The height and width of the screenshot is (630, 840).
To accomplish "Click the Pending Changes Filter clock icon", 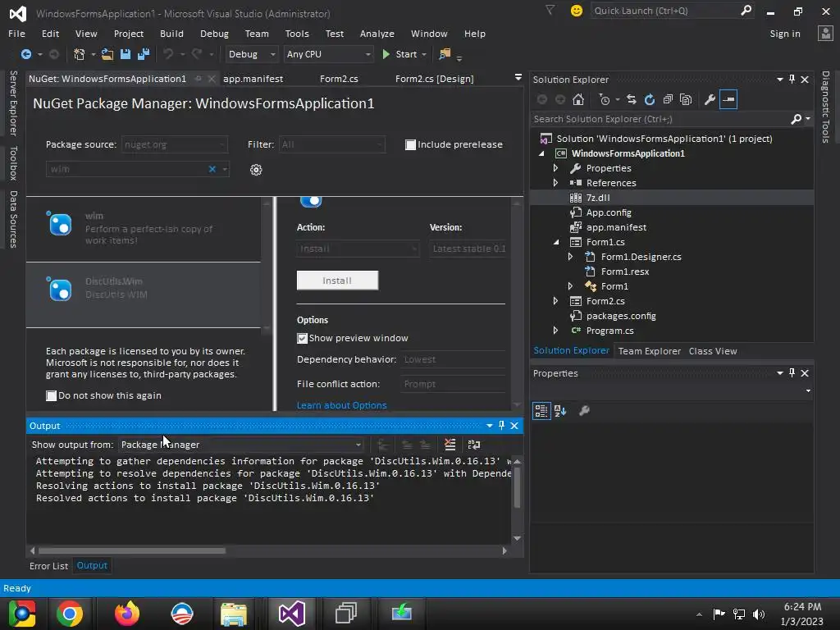I will [x=605, y=99].
